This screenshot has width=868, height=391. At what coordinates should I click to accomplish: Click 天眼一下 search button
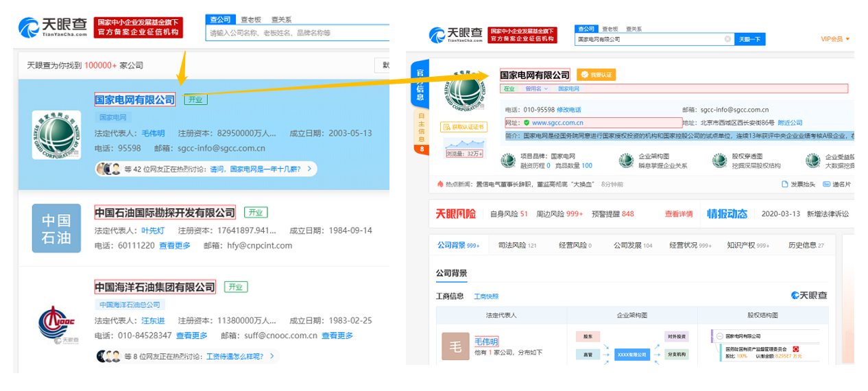pyautogui.click(x=750, y=39)
